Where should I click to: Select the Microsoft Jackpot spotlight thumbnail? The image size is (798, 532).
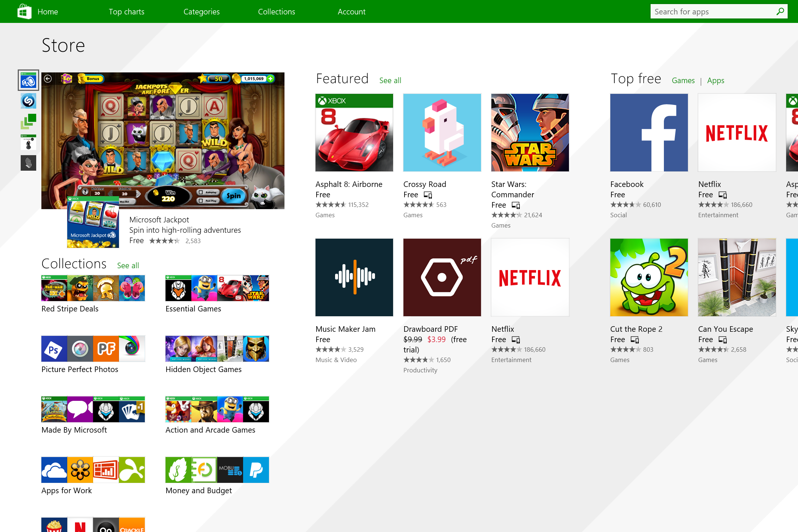coord(28,80)
